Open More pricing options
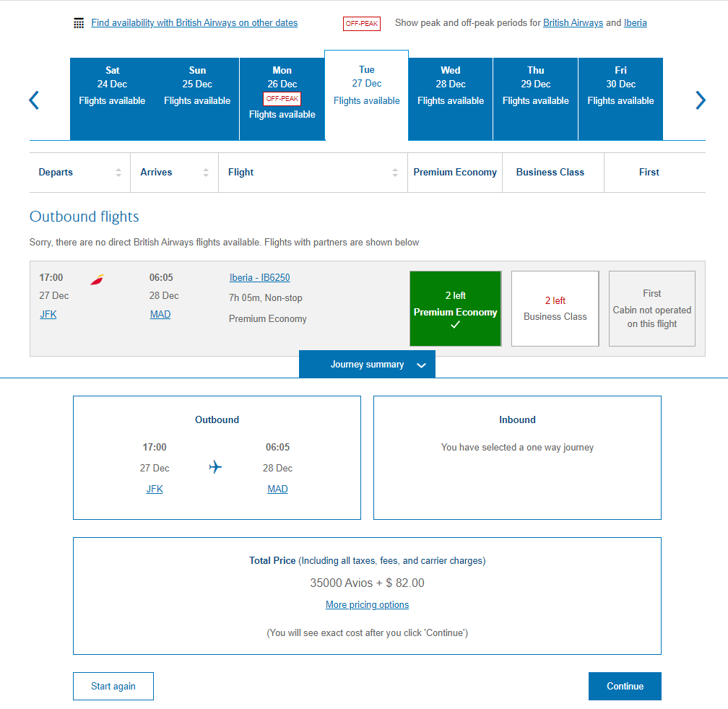Viewport: 728px width, 709px height. click(x=367, y=605)
